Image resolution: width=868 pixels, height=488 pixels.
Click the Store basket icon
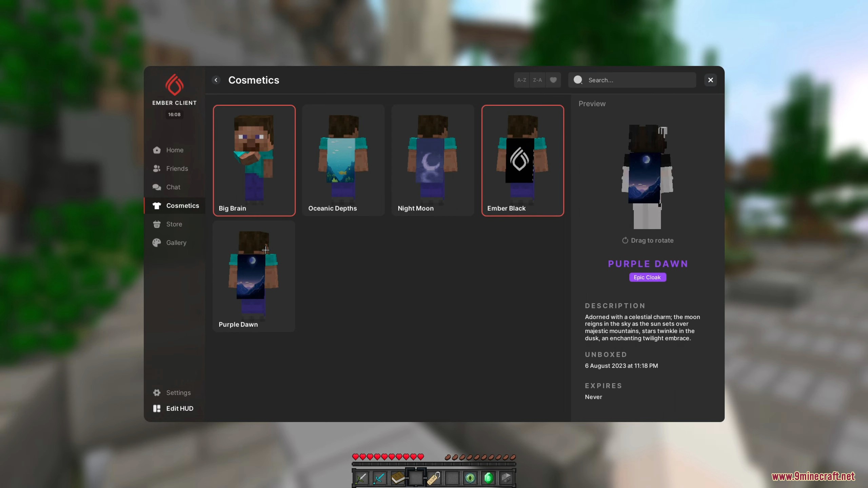tap(157, 224)
